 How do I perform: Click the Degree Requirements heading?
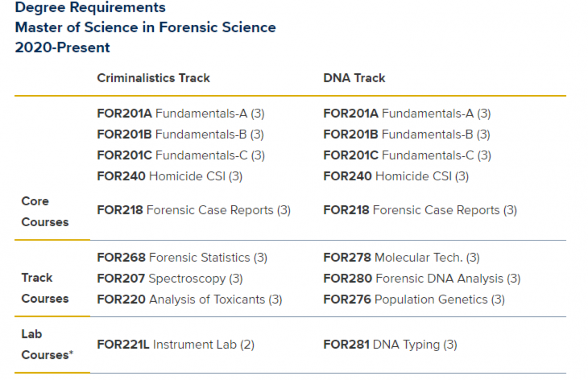91,7
